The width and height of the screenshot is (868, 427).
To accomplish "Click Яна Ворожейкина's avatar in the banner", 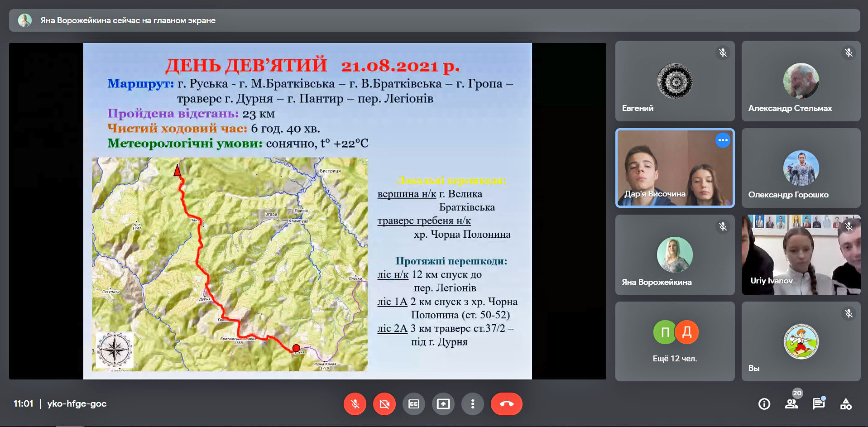I will [25, 20].
